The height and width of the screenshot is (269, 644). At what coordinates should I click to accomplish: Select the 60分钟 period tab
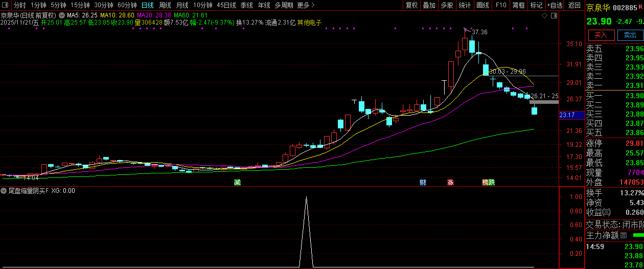(127, 5)
